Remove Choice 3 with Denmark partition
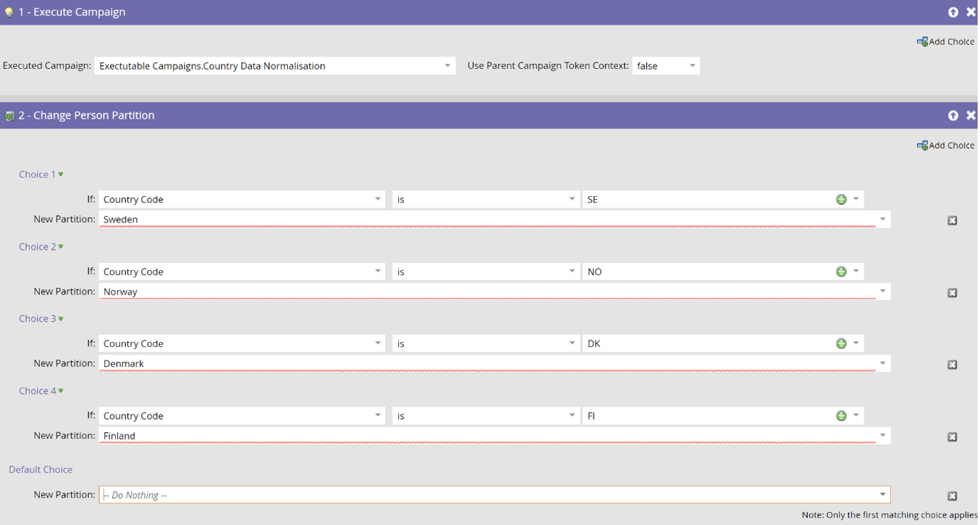Screen dimensions: 980x525 pyautogui.click(x=953, y=365)
